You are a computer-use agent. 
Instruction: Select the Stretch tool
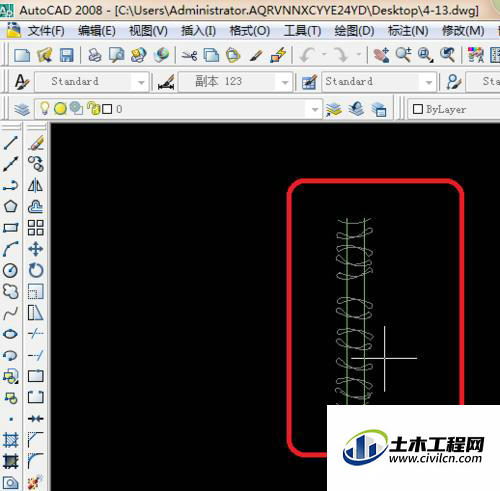[36, 313]
